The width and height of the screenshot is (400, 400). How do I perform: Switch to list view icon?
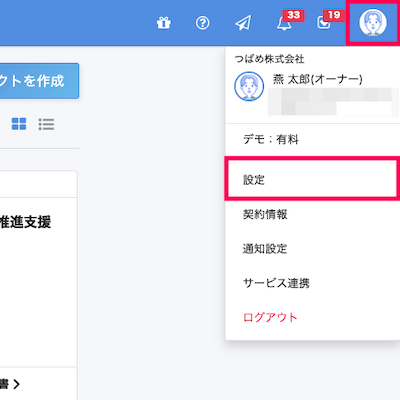point(46,124)
